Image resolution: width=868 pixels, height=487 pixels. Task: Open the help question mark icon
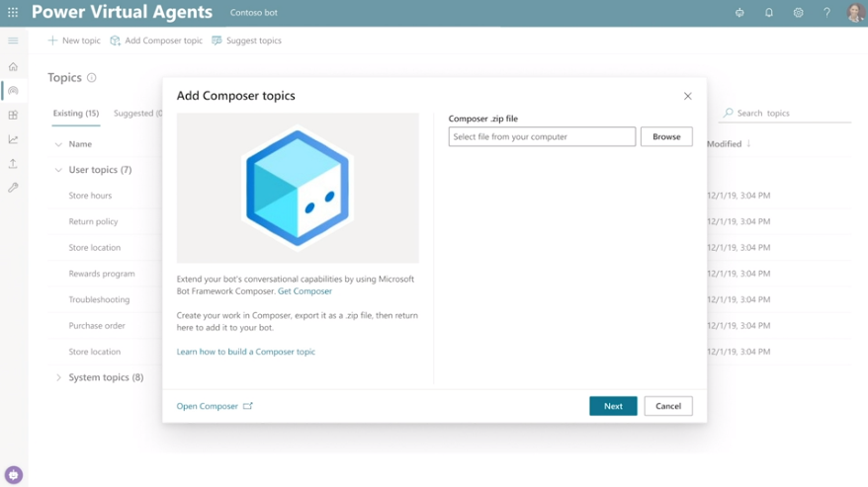point(827,12)
